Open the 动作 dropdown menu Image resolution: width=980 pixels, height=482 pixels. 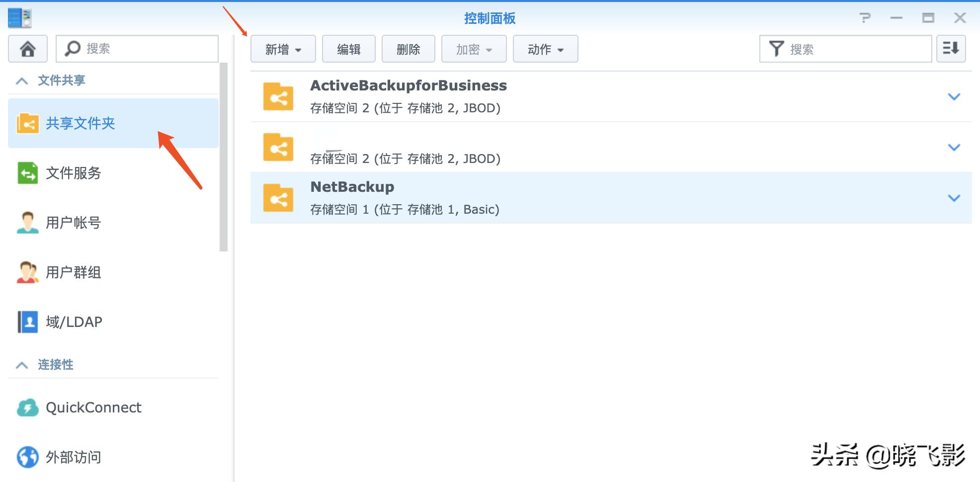[545, 49]
